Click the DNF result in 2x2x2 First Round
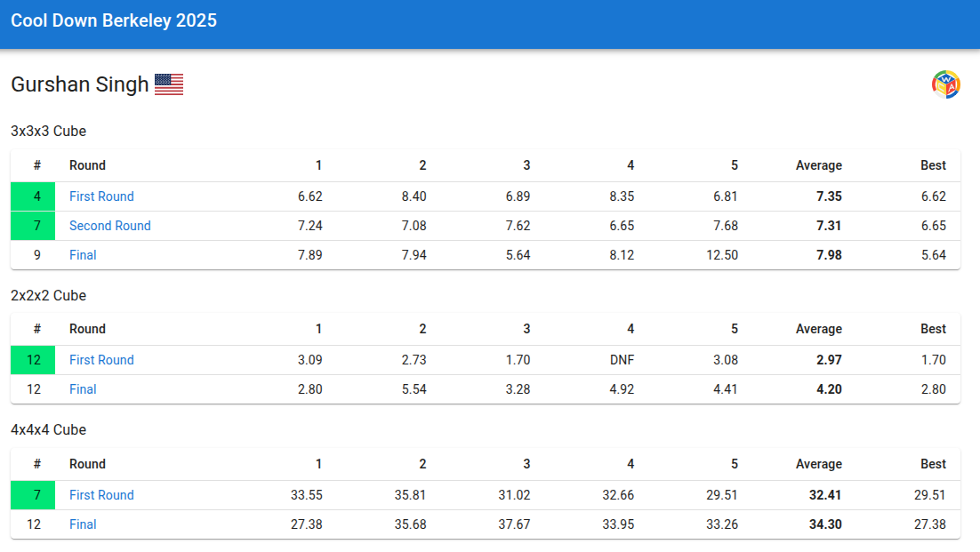980x552 pixels. pos(622,360)
